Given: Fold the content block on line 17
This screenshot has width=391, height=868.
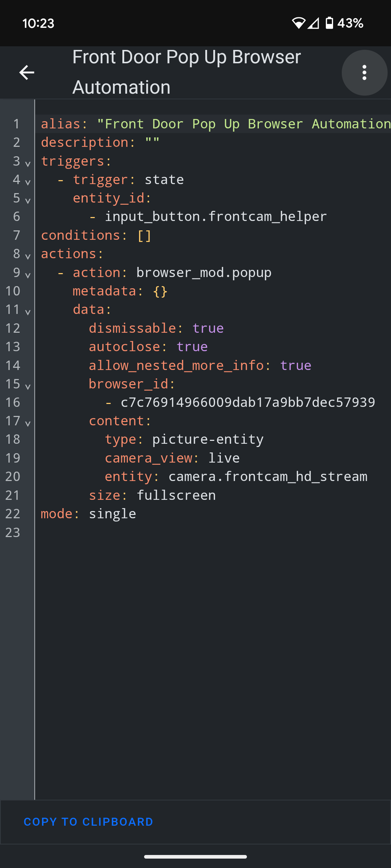Looking at the screenshot, I should point(28,424).
